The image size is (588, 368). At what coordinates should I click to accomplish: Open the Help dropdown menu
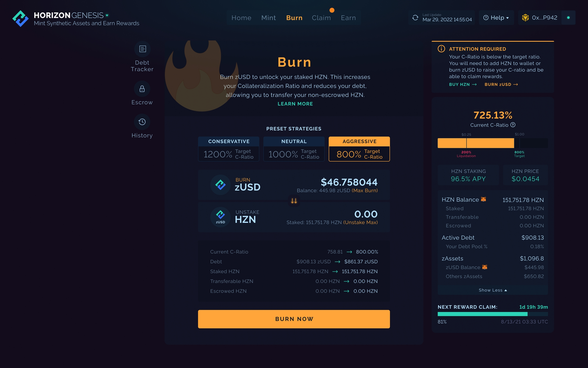tap(496, 18)
